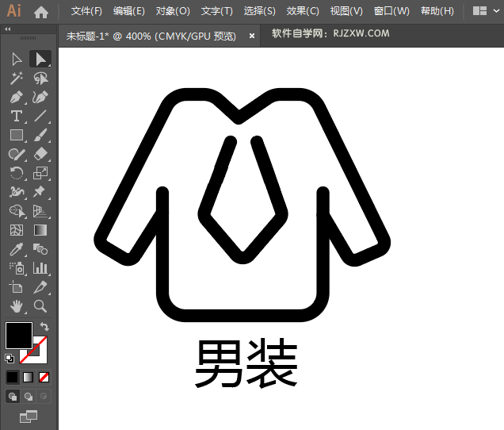Screen dimensions: 504x430
Task: Select the Paintbrush tool
Action: pyautogui.click(x=40, y=135)
